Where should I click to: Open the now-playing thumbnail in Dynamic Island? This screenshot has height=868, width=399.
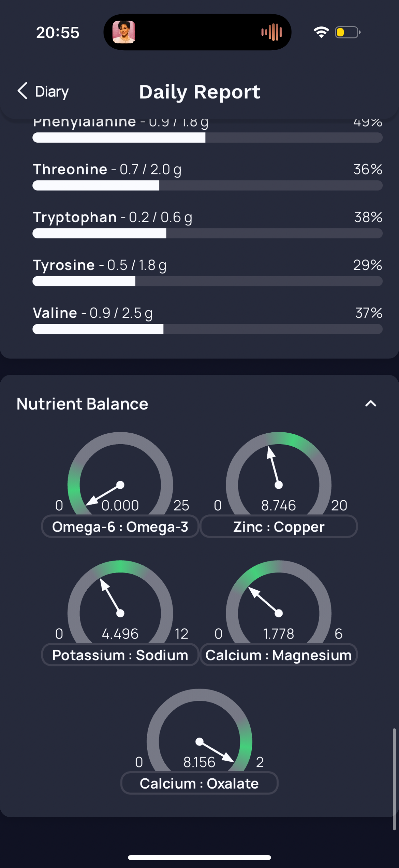(x=124, y=32)
